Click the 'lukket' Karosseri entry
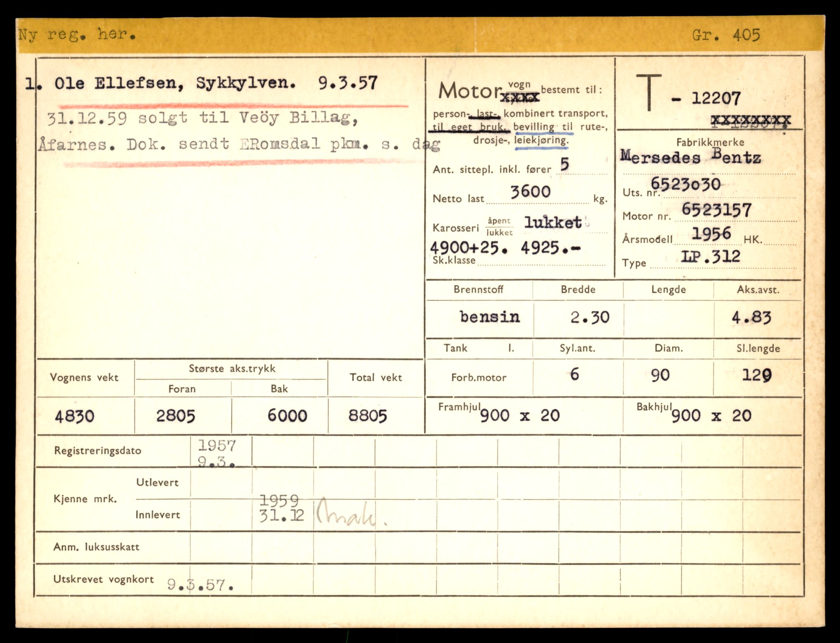 tap(553, 222)
